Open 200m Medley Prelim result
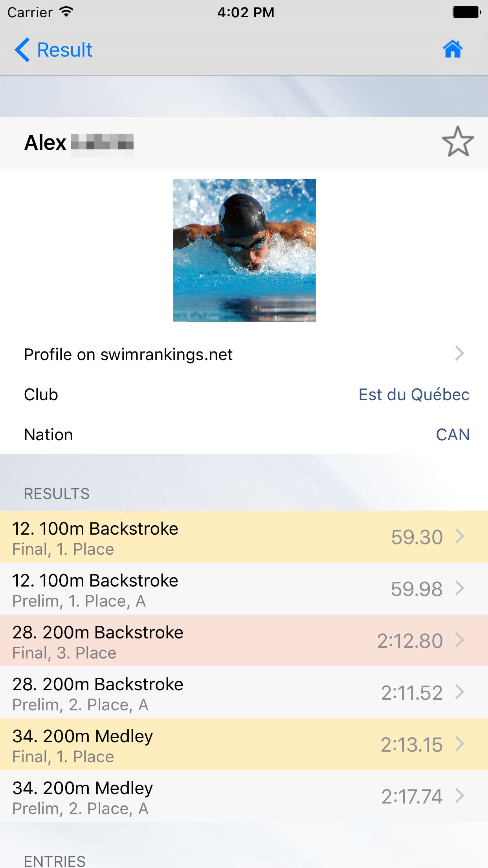The image size is (488, 868). (83, 796)
